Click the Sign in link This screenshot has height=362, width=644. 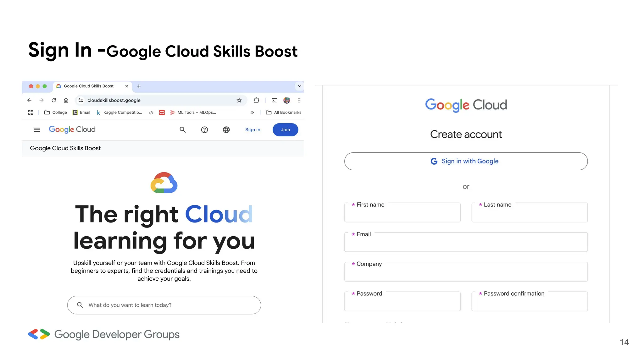(253, 130)
